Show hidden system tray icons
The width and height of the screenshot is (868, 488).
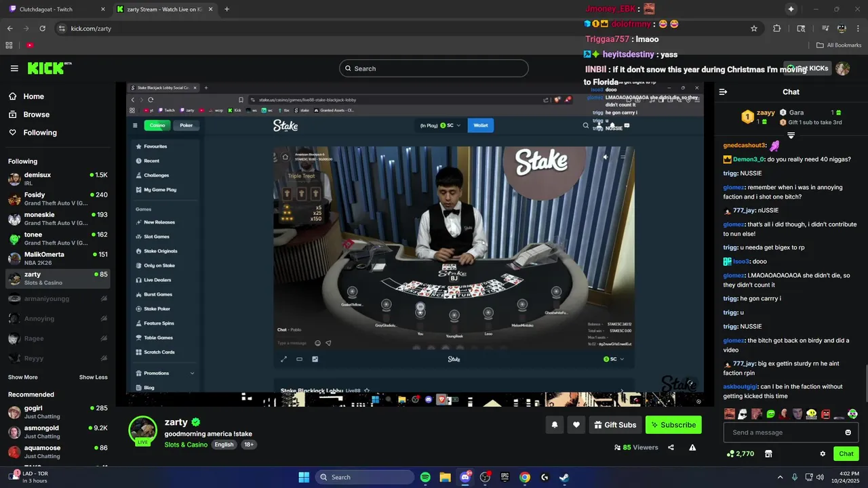pos(780,477)
